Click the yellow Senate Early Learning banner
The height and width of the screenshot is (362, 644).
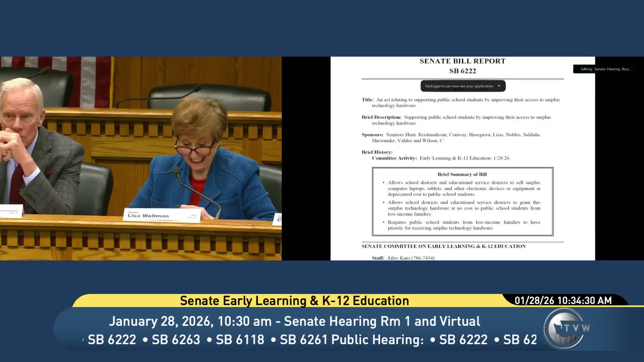[294, 301]
